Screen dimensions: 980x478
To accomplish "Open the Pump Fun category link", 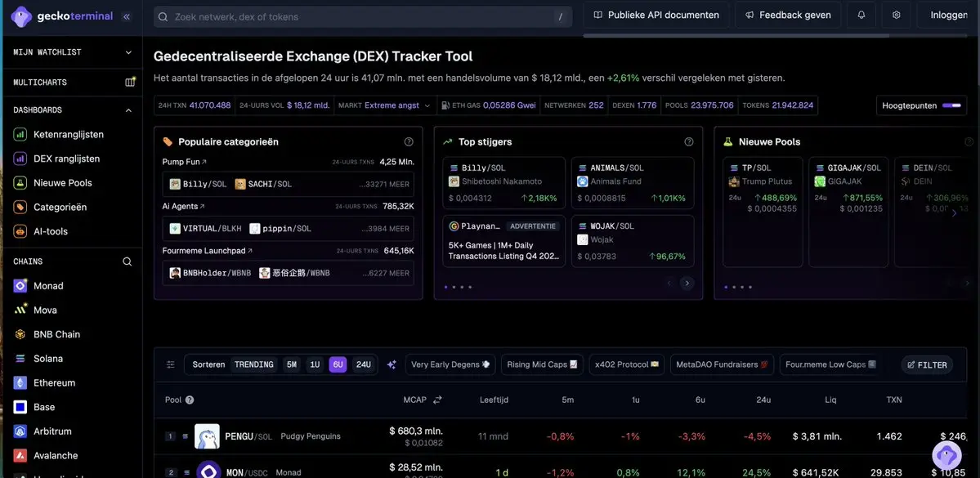I will [x=185, y=162].
